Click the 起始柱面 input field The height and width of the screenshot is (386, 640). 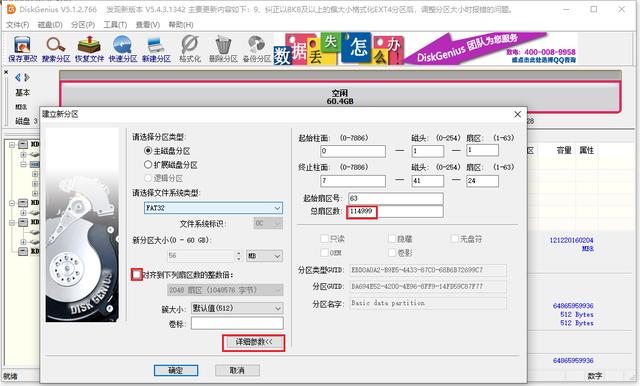(x=353, y=151)
